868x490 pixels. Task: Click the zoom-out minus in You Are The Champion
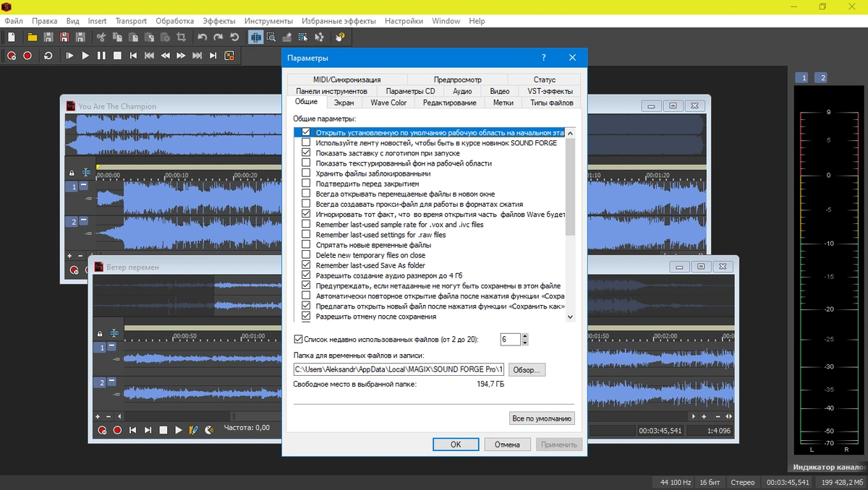(80, 256)
